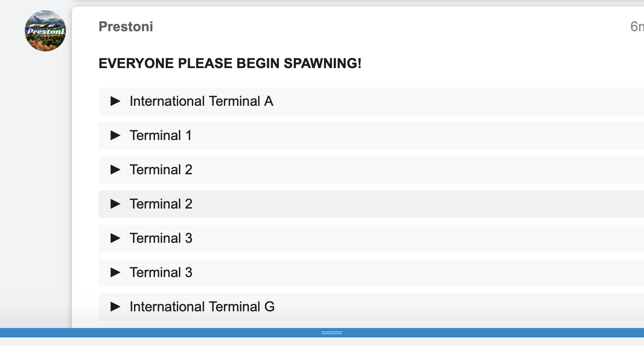Image resolution: width=644 pixels, height=346 pixels.
Task: Select the first Terminal 2 label text
Action: (x=161, y=170)
